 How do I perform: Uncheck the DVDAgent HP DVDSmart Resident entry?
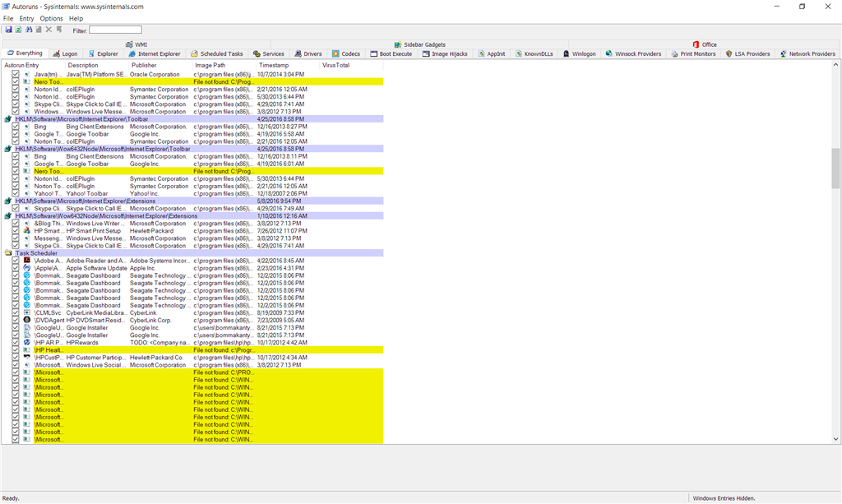point(16,320)
